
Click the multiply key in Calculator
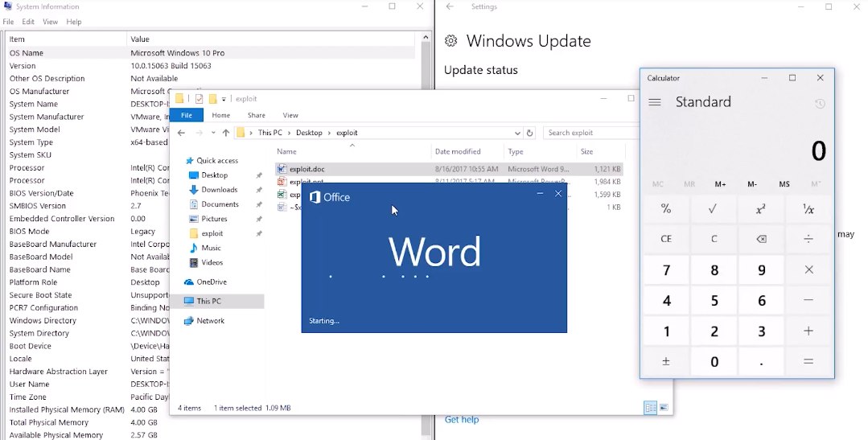[x=808, y=270]
